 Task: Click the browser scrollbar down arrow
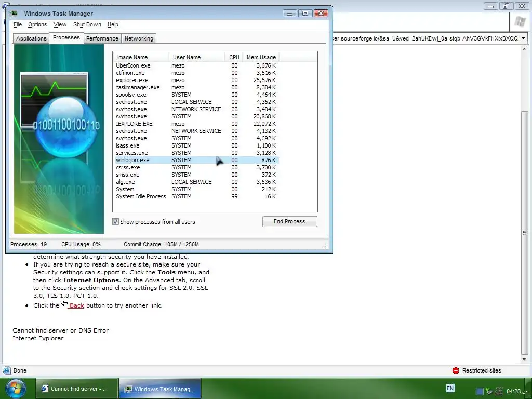(525, 359)
